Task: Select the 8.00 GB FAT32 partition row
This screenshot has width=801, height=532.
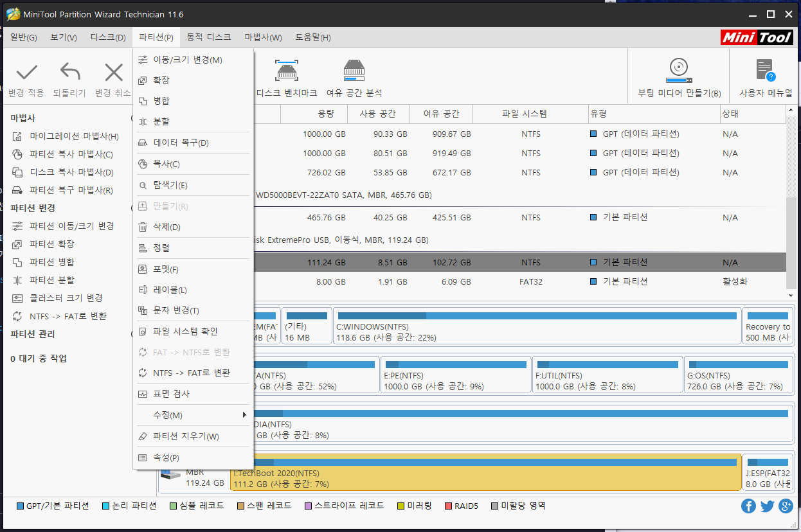Action: point(519,281)
